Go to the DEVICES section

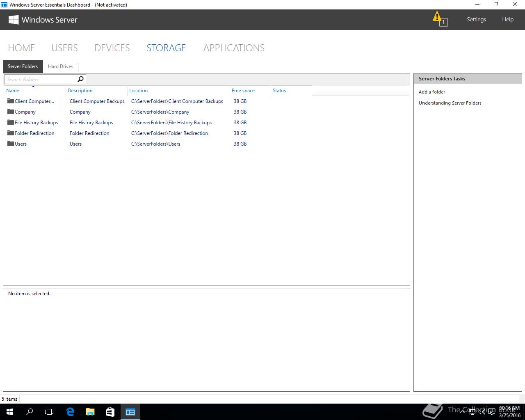(x=112, y=48)
